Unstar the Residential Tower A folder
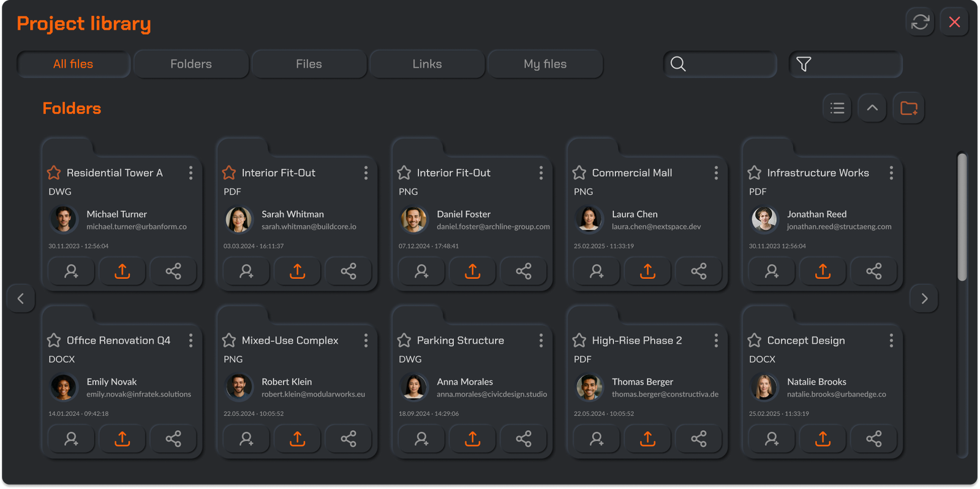 [x=54, y=173]
